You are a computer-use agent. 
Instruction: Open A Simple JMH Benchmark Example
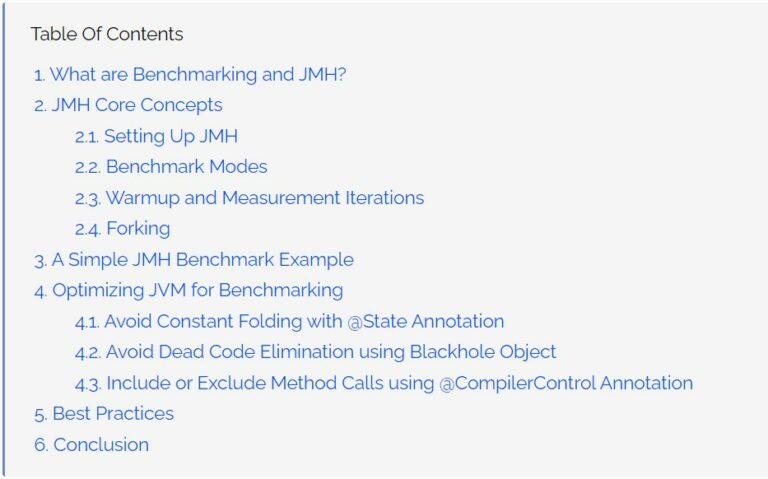(194, 260)
